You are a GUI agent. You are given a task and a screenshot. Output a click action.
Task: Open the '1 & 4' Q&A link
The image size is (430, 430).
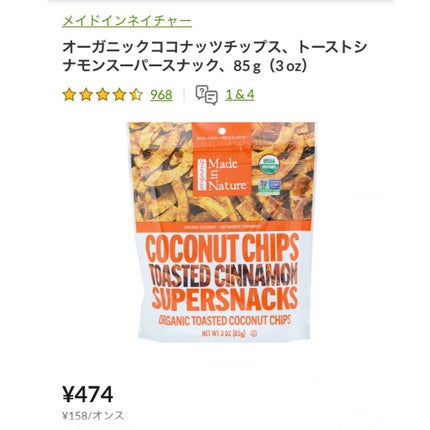[240, 95]
